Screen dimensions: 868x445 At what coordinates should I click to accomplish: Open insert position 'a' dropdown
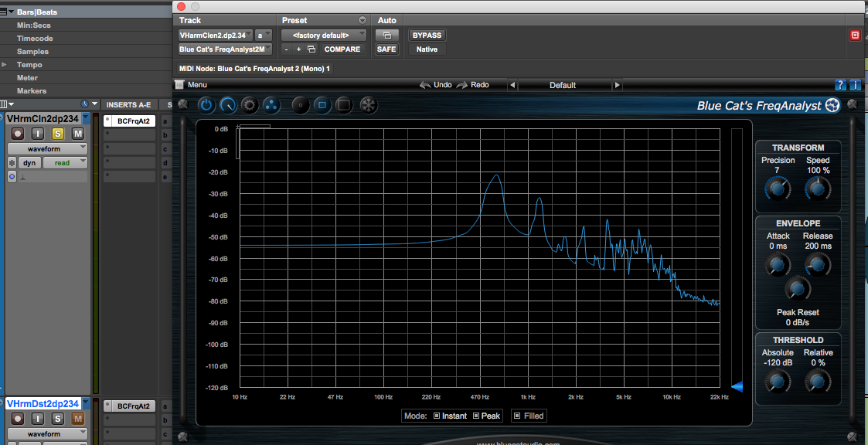263,35
